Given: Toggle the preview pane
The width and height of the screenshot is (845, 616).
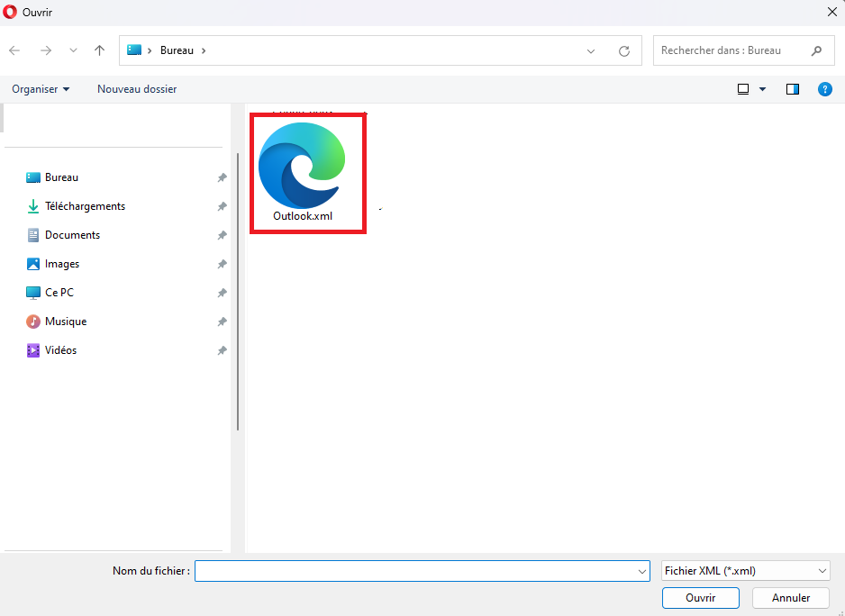Looking at the screenshot, I should pyautogui.click(x=793, y=89).
